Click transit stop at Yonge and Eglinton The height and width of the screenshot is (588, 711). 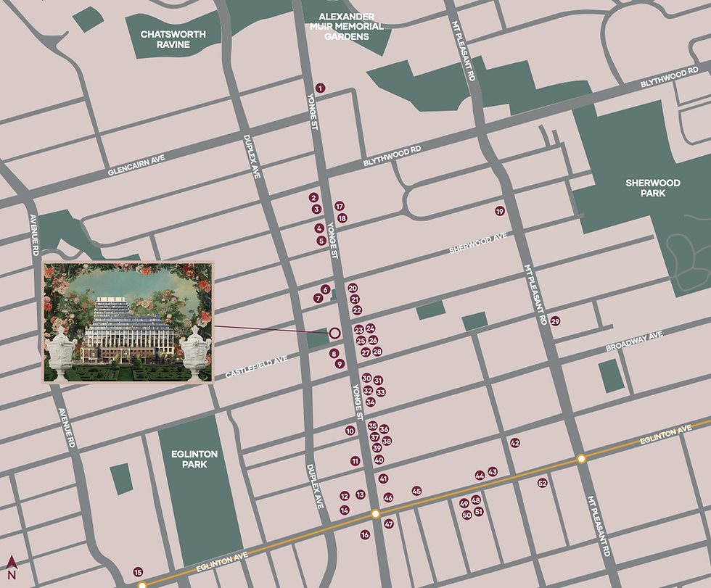[x=376, y=514]
